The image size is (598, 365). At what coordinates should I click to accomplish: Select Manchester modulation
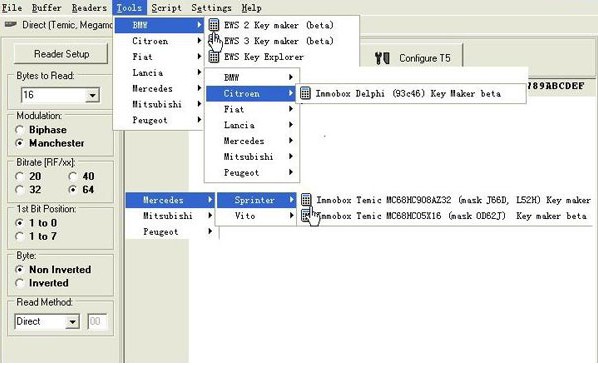pos(19,143)
